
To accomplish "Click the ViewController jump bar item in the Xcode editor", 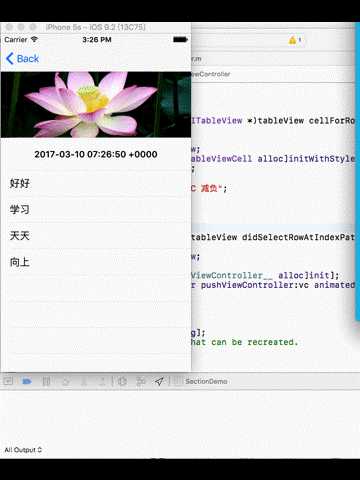I will 211,74.
